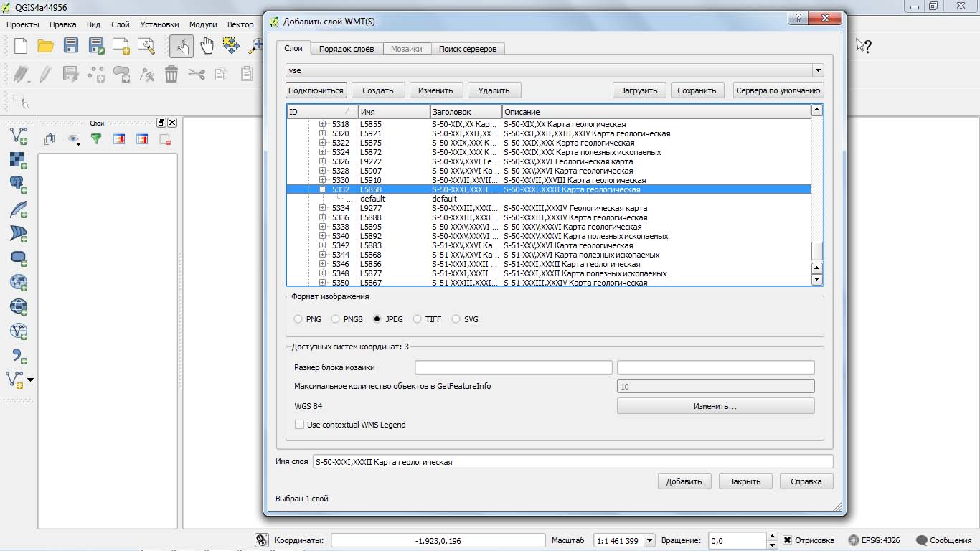
Task: Click the Add raster layer checkerboard icon
Action: [x=18, y=159]
